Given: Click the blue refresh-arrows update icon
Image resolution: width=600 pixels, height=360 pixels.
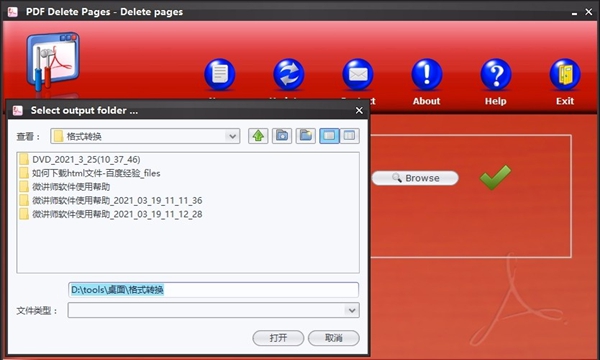Looking at the screenshot, I should pyautogui.click(x=289, y=75).
